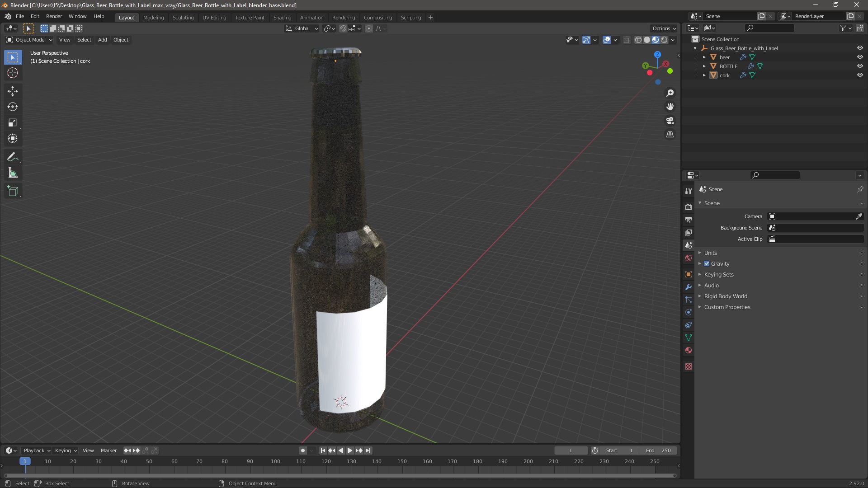Open Particle properties tab

(689, 300)
